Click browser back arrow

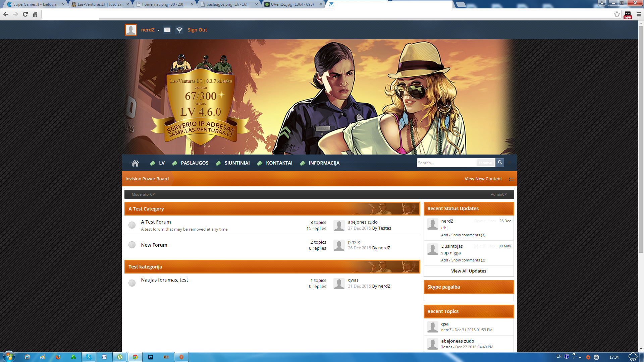coord(6,14)
